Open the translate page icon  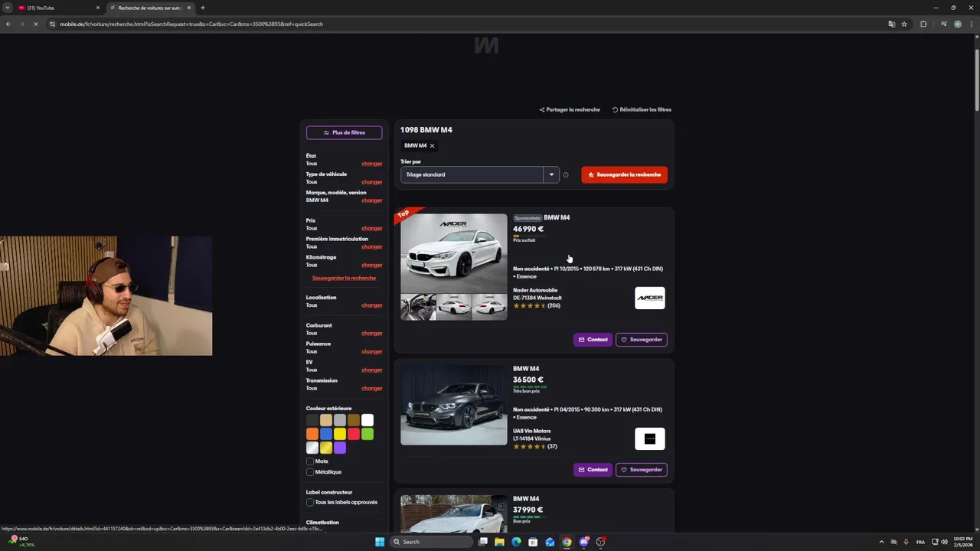tap(891, 24)
